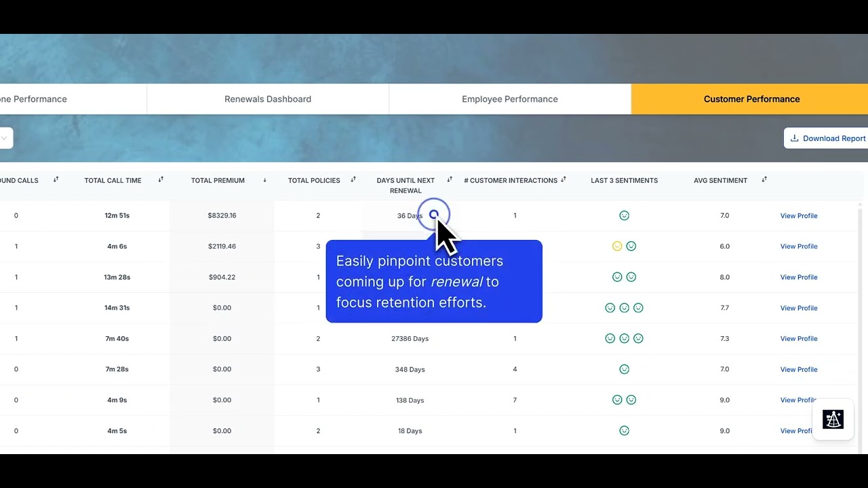Click the smiley in the 18 Days row

click(624, 430)
